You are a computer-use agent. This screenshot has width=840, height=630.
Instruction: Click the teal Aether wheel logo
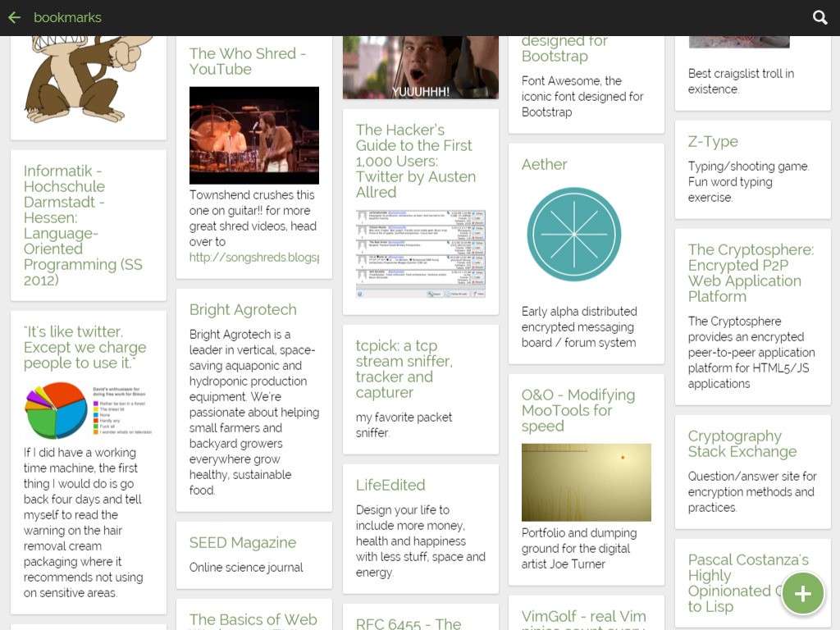(573, 234)
